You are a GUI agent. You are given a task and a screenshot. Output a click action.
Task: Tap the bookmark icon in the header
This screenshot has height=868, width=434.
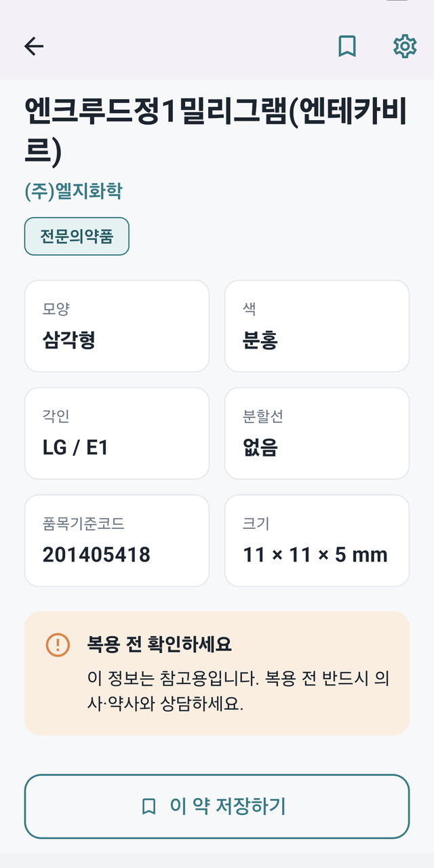pos(347,46)
